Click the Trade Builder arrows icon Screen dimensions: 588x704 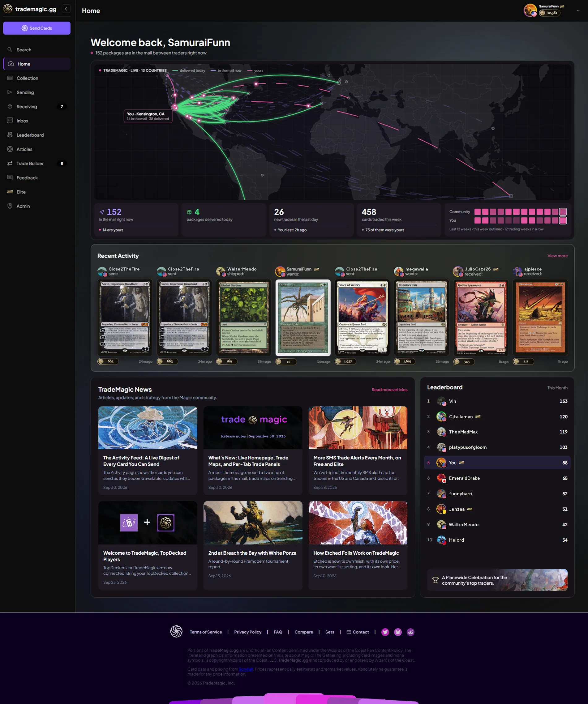(x=10, y=163)
